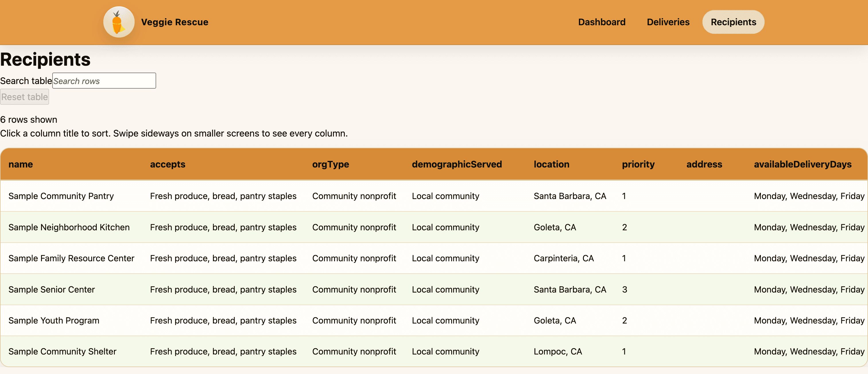Click the Sample Senior Center cell
868x374 pixels.
[52, 289]
